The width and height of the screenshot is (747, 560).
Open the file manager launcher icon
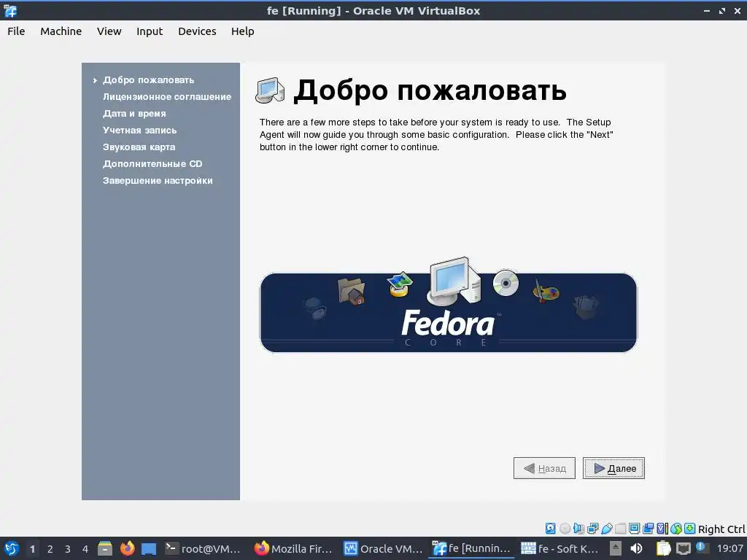pyautogui.click(x=105, y=548)
